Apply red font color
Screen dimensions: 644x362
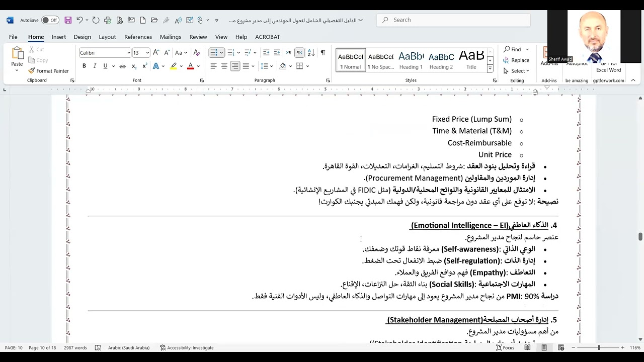click(x=190, y=66)
